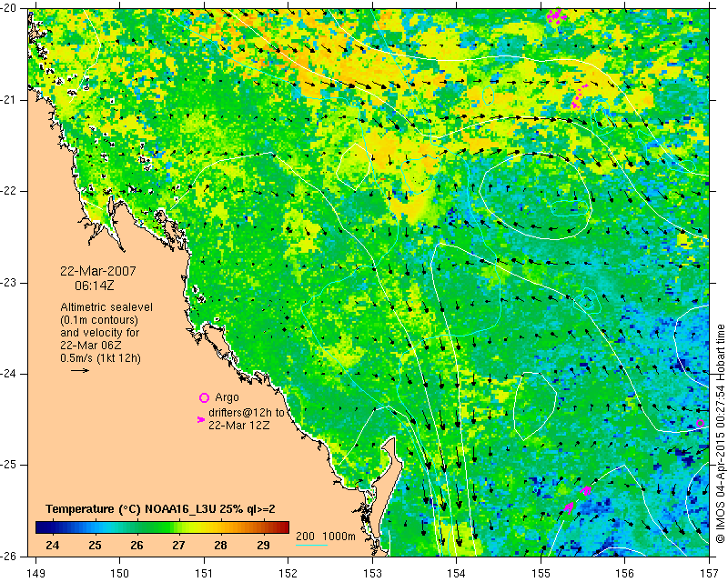Click the '-26' latitude axis label
Viewport: 728px width, 582px height.
pos(10,557)
